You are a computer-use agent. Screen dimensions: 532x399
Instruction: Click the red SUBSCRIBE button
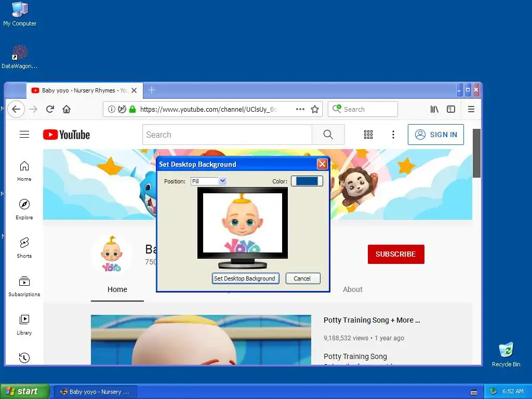click(396, 254)
